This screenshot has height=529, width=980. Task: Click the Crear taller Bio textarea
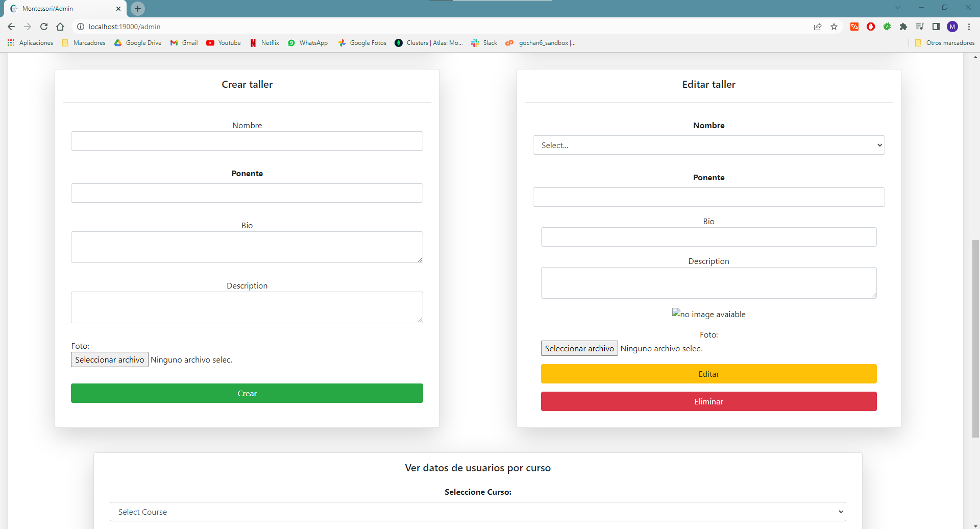pyautogui.click(x=247, y=247)
